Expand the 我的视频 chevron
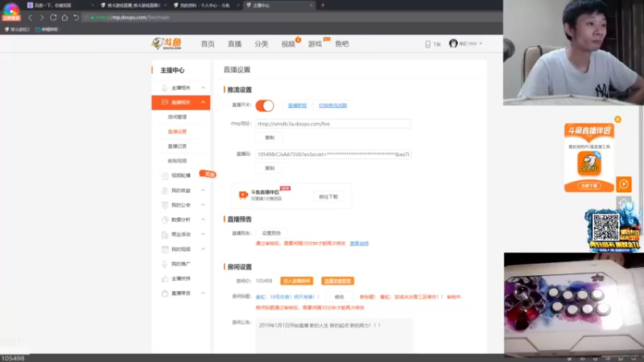Screen dimensions: 644x362 click(x=203, y=249)
